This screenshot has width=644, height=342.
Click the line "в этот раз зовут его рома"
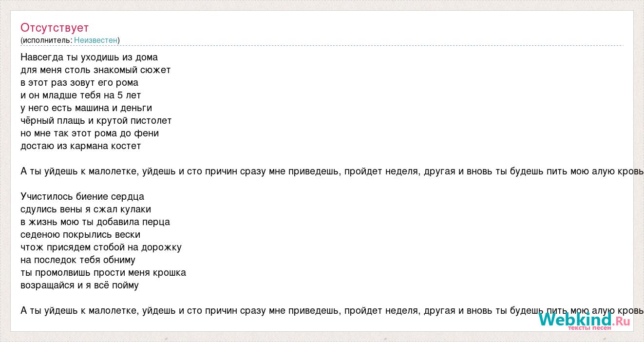(x=79, y=82)
